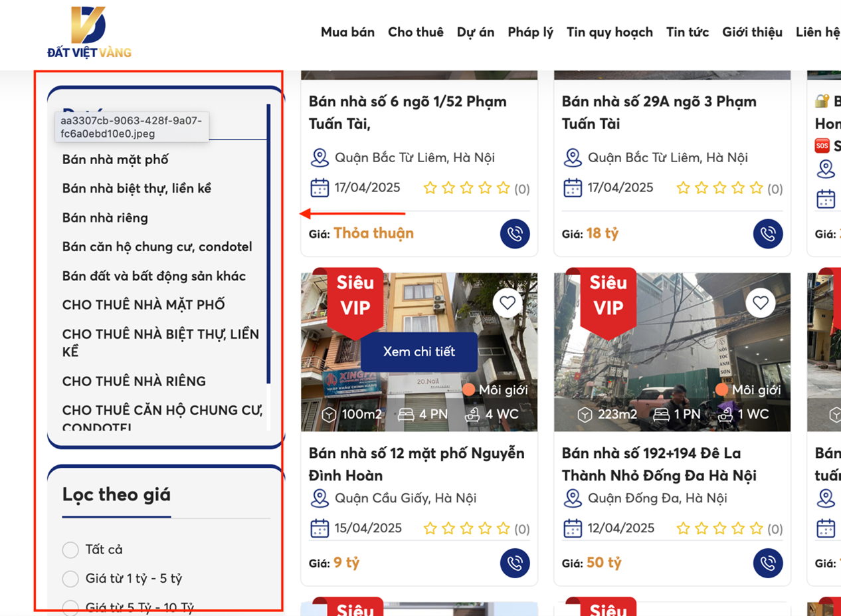This screenshot has width=841, height=616.
Task: Call about the Phạm Tuấn Tài số 6 listing
Action: [515, 234]
